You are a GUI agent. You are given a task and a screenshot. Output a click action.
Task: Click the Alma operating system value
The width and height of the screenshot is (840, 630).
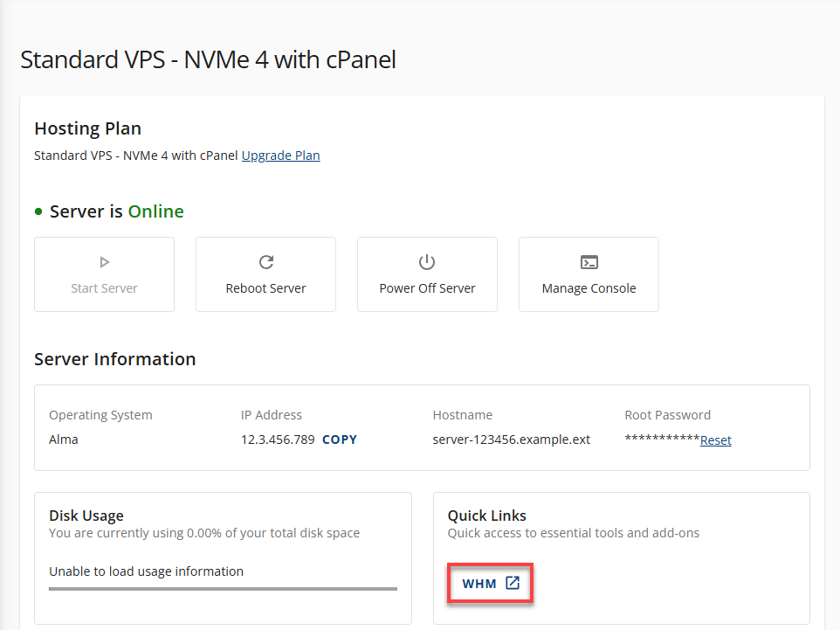pos(63,440)
